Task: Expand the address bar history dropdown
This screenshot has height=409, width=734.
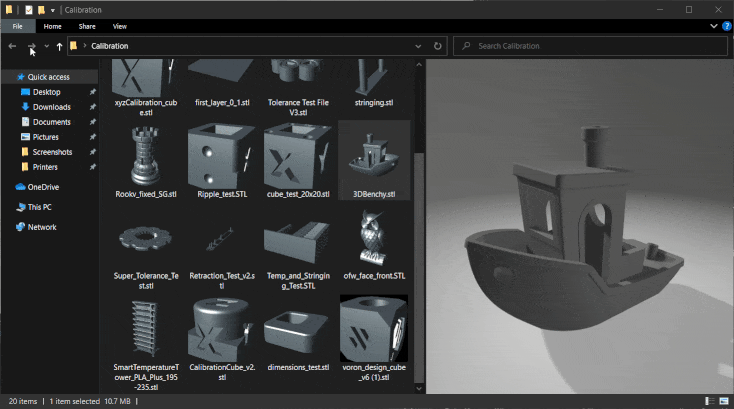Action: 418,46
